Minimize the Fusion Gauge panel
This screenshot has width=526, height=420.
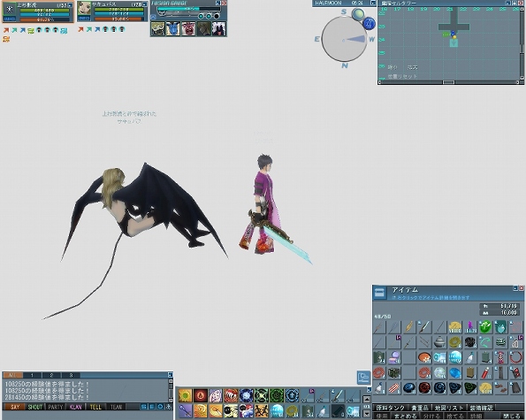pos(218,3)
